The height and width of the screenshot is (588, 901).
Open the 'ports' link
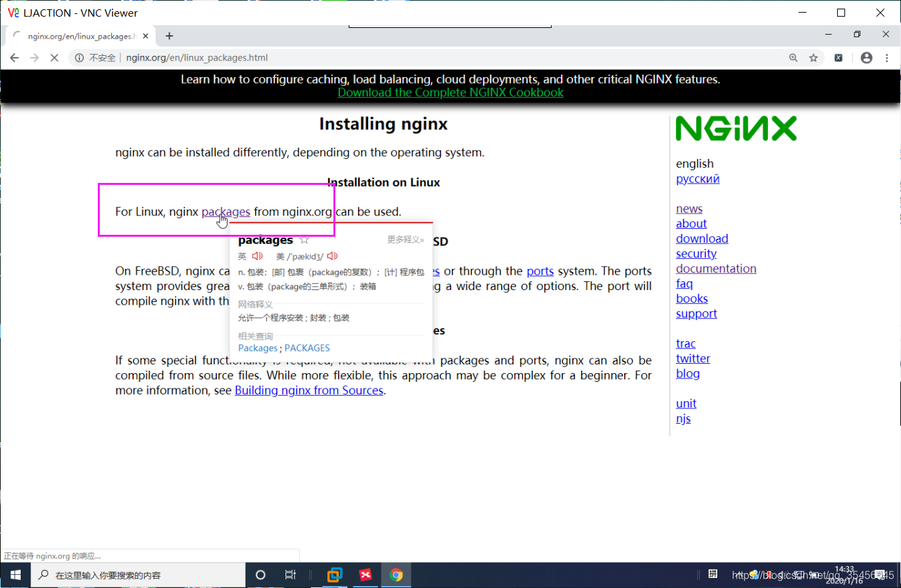[540, 271]
